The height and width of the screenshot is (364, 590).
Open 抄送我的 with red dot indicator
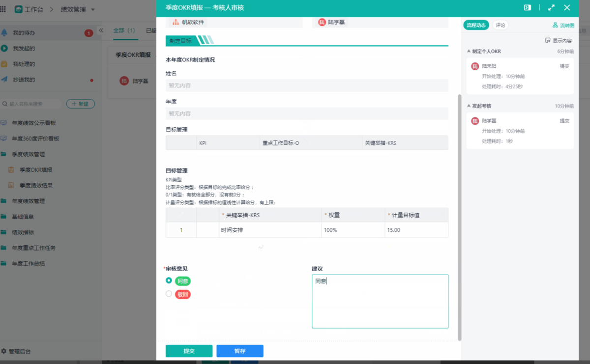(x=29, y=79)
